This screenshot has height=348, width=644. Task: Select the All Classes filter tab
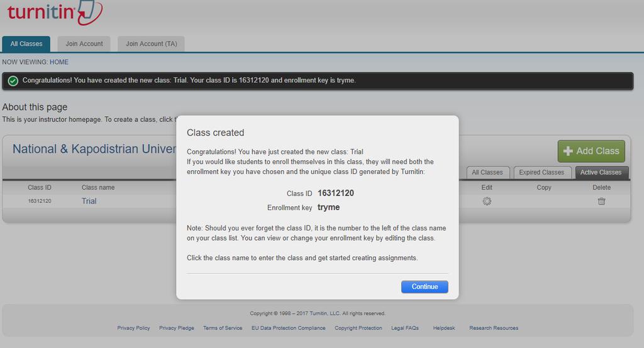(x=487, y=172)
